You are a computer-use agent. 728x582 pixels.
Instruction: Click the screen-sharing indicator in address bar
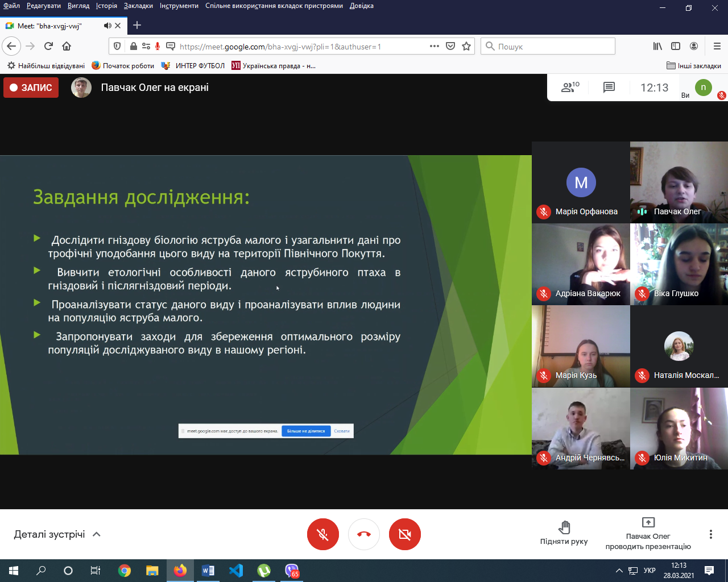[170, 47]
